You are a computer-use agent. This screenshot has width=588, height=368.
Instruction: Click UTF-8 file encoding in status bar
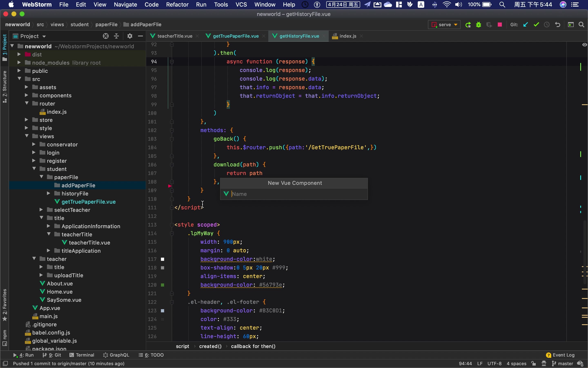tap(494, 364)
